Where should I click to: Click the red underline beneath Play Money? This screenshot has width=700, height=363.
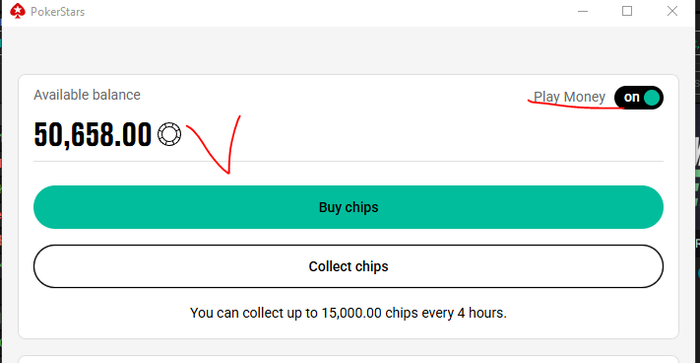pyautogui.click(x=576, y=105)
